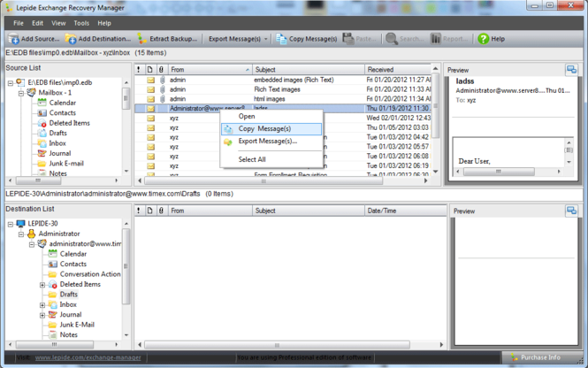
Task: Click the Copy Message(s) toolbar icon
Action: click(x=281, y=39)
